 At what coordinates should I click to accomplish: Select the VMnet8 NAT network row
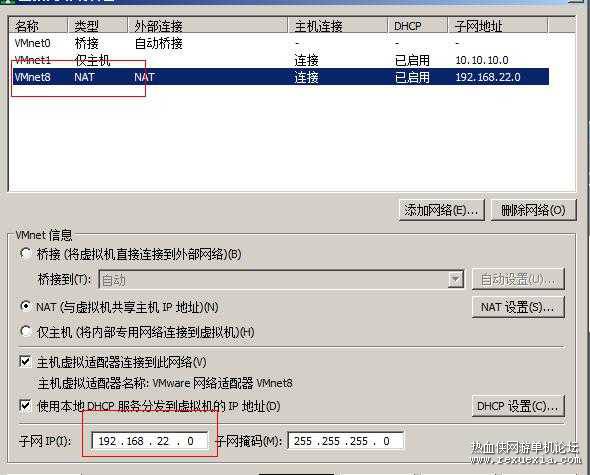coord(280,77)
